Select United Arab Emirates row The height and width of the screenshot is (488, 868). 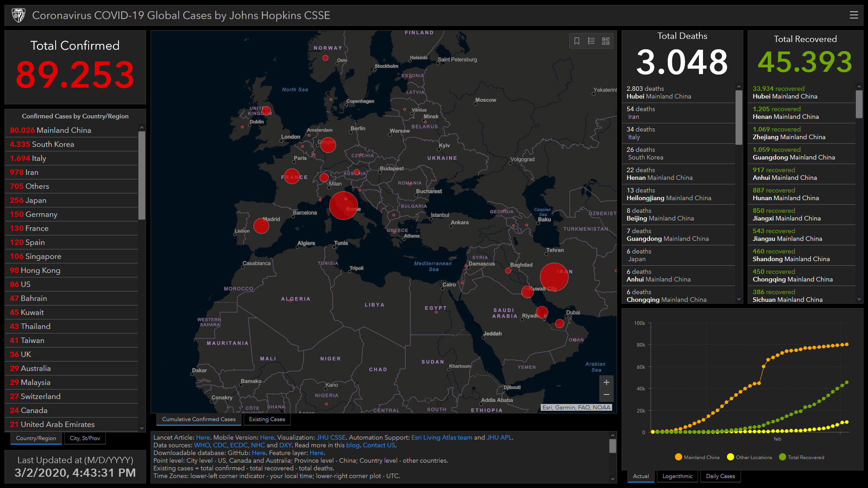[71, 424]
